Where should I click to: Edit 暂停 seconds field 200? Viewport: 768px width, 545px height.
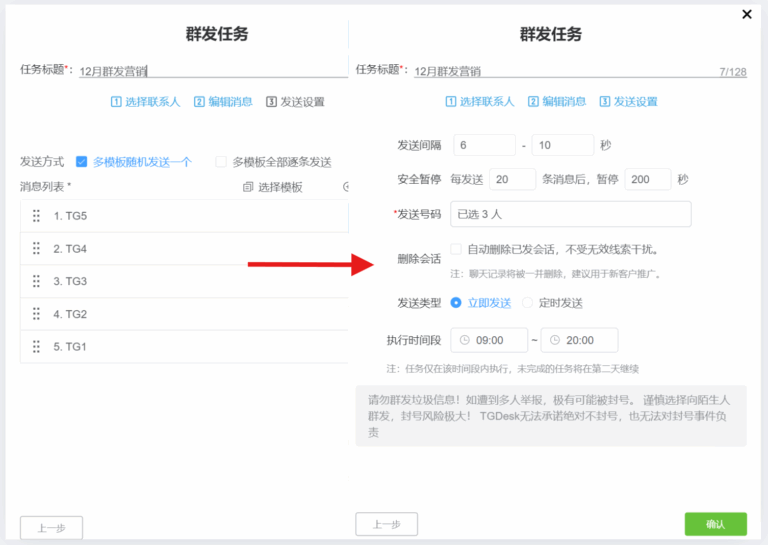[648, 179]
